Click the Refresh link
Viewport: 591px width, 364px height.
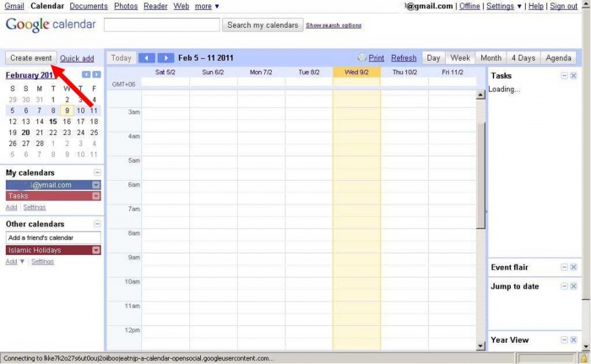click(404, 58)
